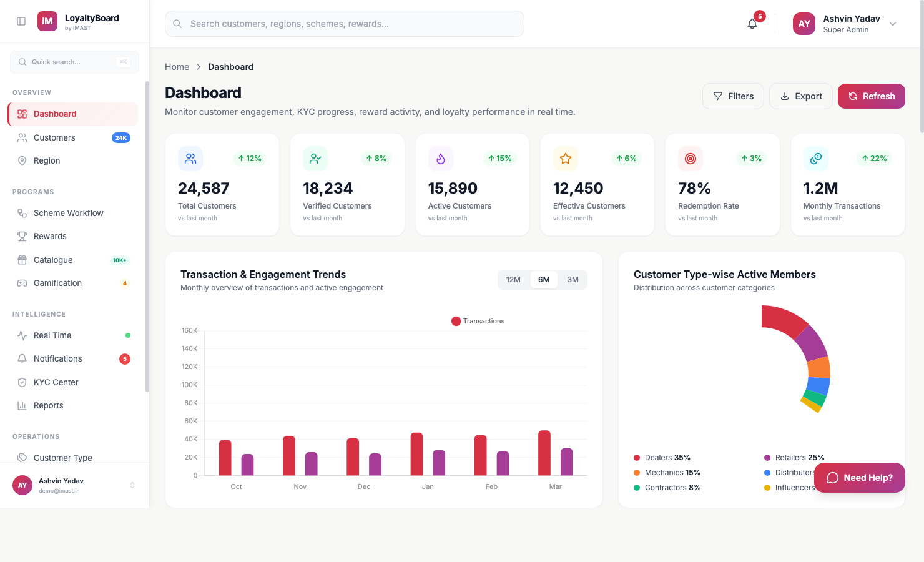Click the global search field
This screenshot has width=924, height=562.
344,23
